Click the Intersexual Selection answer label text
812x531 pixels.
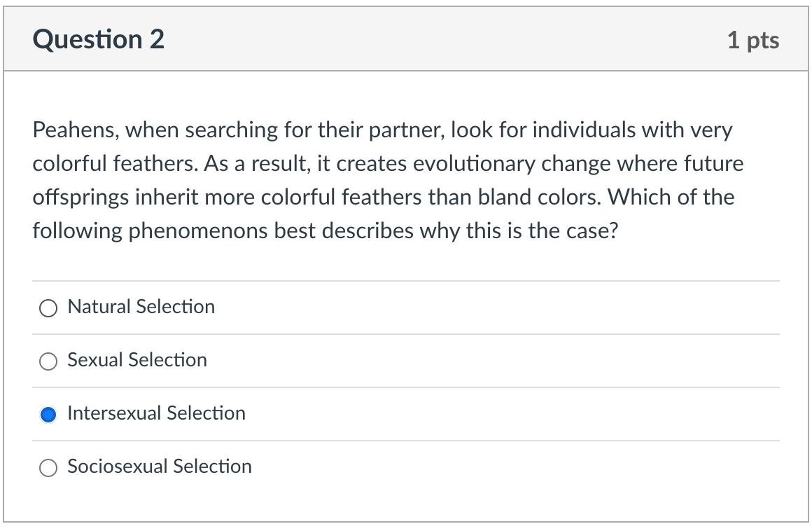coord(157,413)
